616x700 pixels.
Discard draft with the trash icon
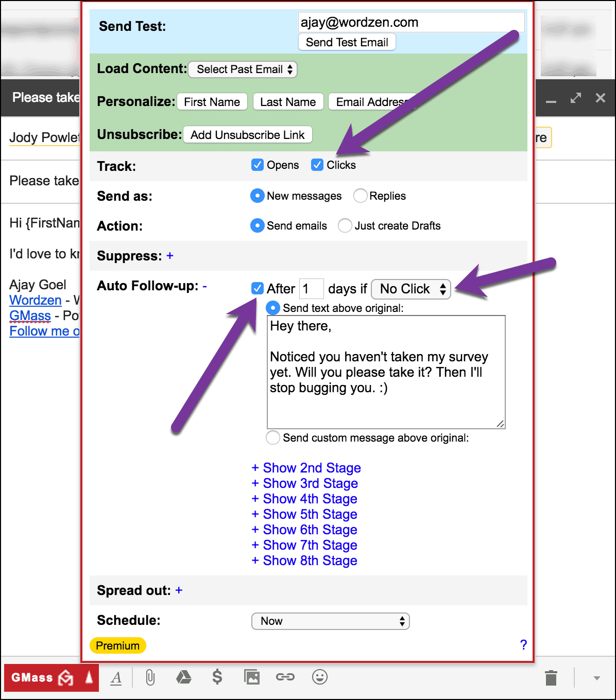[551, 678]
